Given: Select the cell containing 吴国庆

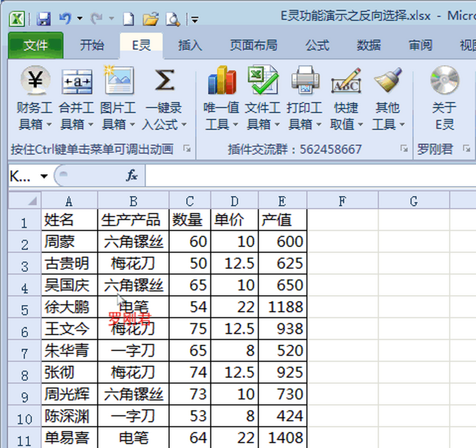Looking at the screenshot, I should pos(69,285).
